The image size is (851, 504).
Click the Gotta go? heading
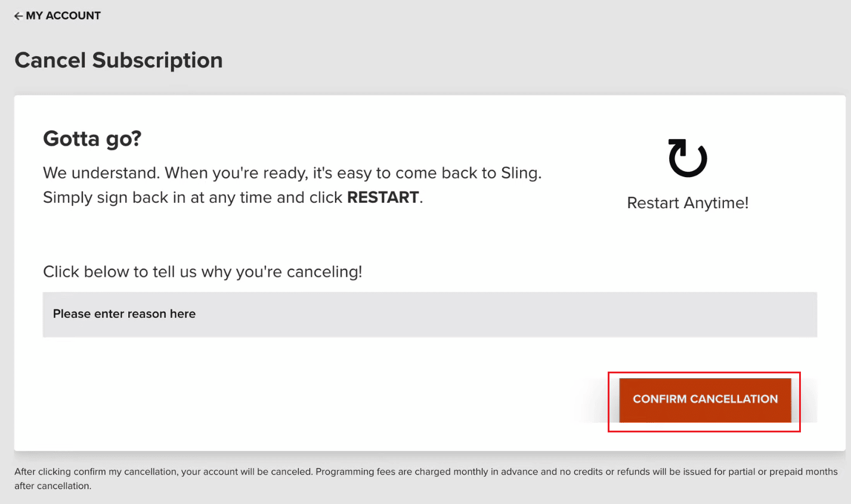point(92,139)
